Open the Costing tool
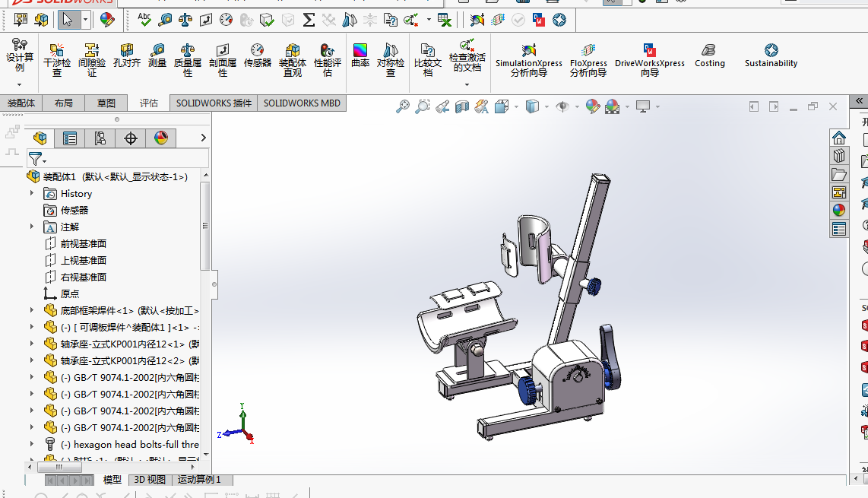The width and height of the screenshot is (868, 498). [709, 56]
